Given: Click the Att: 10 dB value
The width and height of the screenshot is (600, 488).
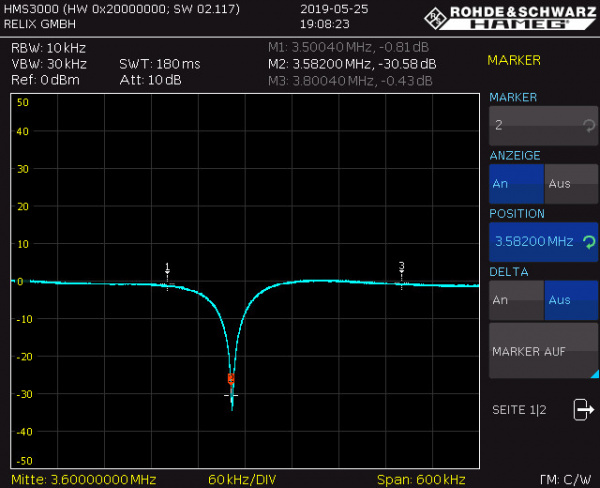Looking at the screenshot, I should coord(150,80).
